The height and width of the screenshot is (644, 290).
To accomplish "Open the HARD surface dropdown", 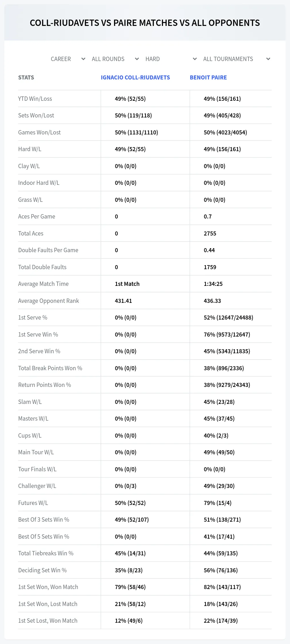I will point(171,59).
